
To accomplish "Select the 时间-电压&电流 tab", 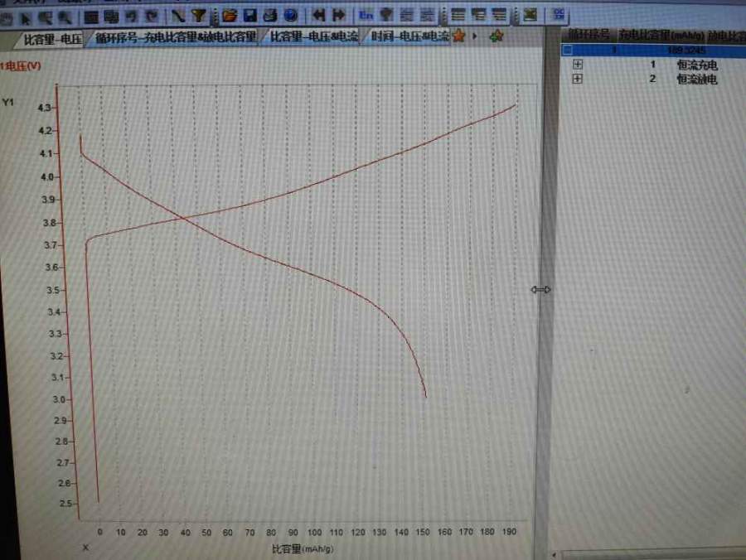I will point(409,37).
